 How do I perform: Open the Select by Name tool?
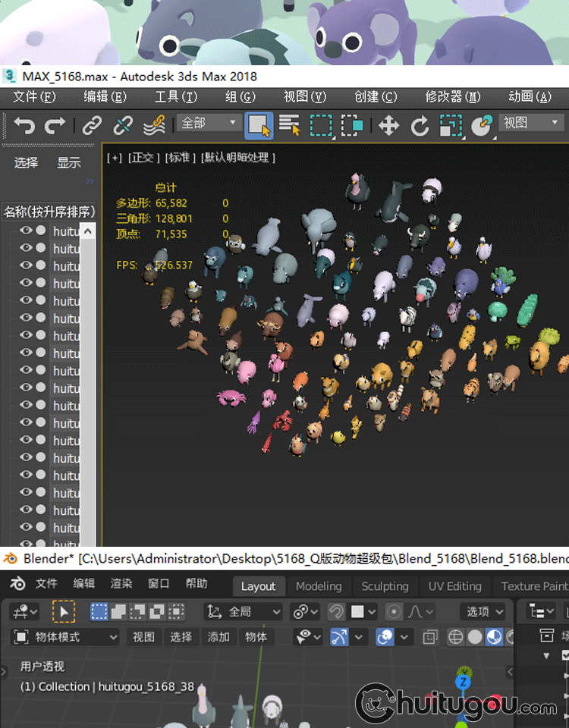tap(289, 125)
